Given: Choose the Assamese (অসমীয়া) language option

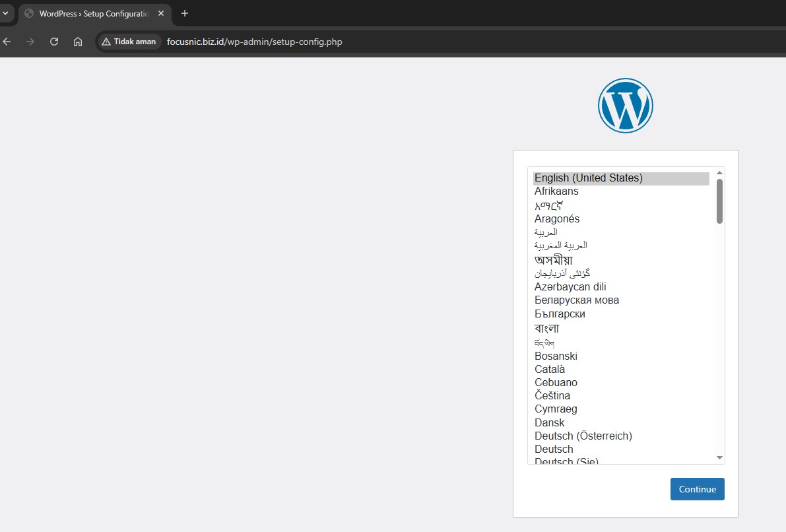Looking at the screenshot, I should pyautogui.click(x=621, y=260).
